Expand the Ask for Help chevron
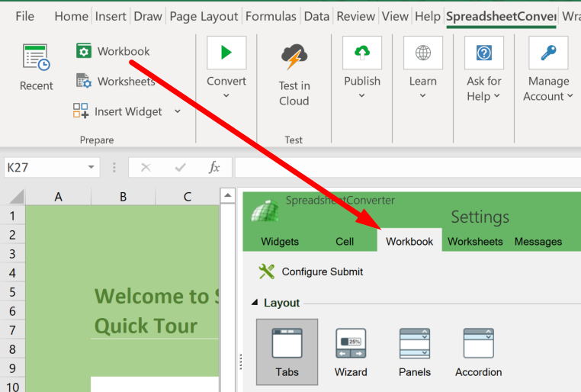The height and width of the screenshot is (392, 581). [497, 96]
